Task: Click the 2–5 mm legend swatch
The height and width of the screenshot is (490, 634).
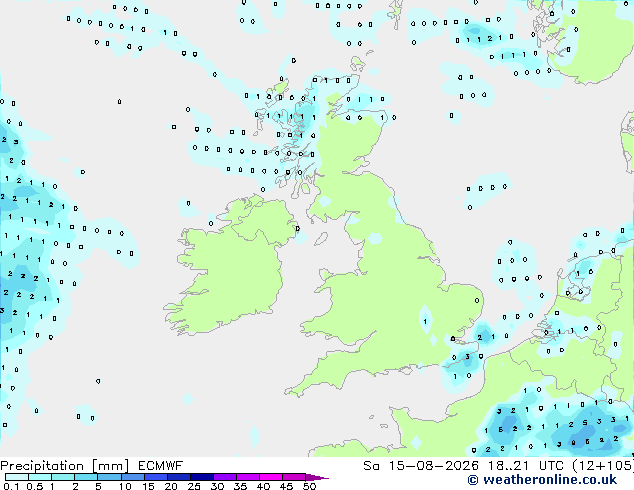Action: click(x=86, y=477)
